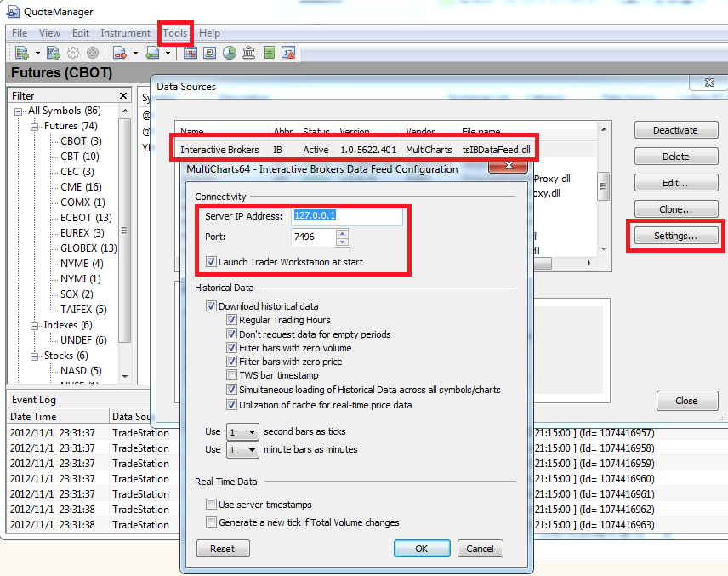The width and height of the screenshot is (728, 576).
Task: Open the second bars as ticks dropdown
Action: click(242, 432)
